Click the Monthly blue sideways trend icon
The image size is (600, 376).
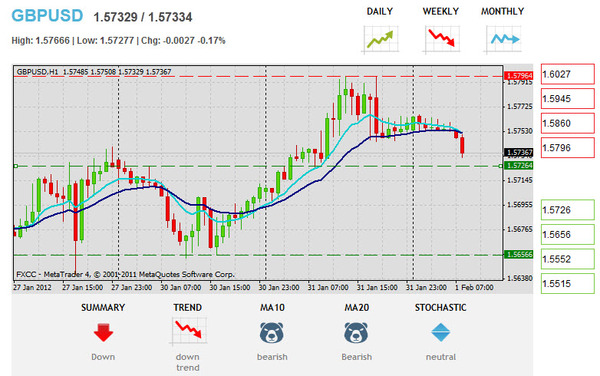coord(504,39)
